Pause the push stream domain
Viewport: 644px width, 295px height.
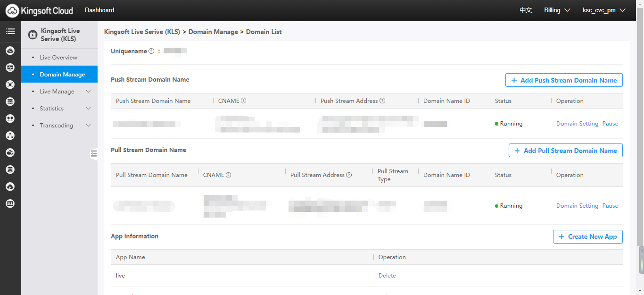pos(610,124)
